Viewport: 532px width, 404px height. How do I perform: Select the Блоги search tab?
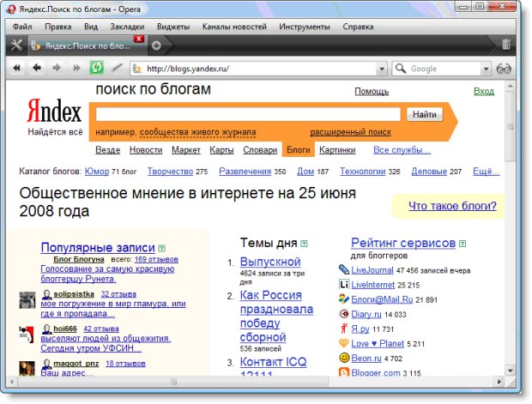pyautogui.click(x=299, y=149)
